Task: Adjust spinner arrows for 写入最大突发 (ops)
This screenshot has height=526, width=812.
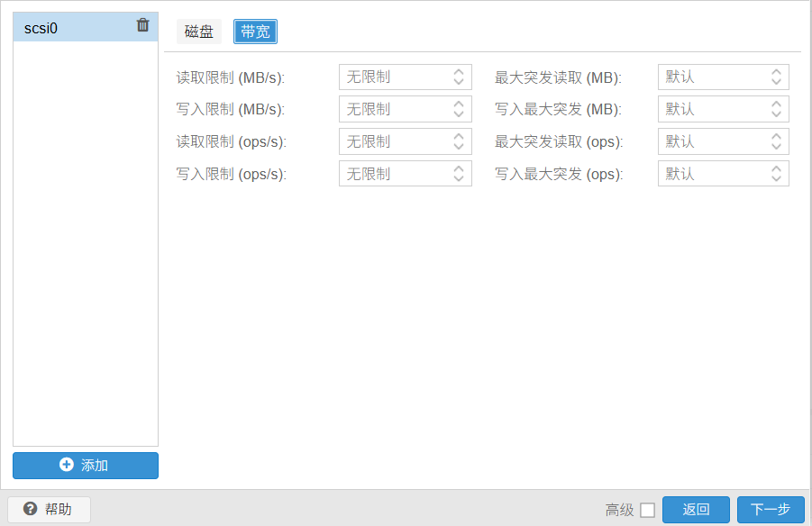Action: (x=776, y=175)
